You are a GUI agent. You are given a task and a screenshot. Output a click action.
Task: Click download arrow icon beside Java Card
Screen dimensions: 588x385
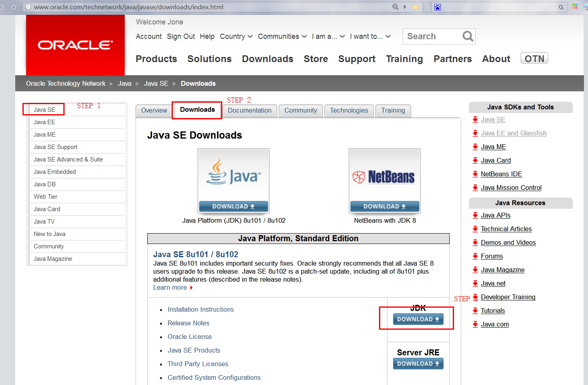click(475, 160)
